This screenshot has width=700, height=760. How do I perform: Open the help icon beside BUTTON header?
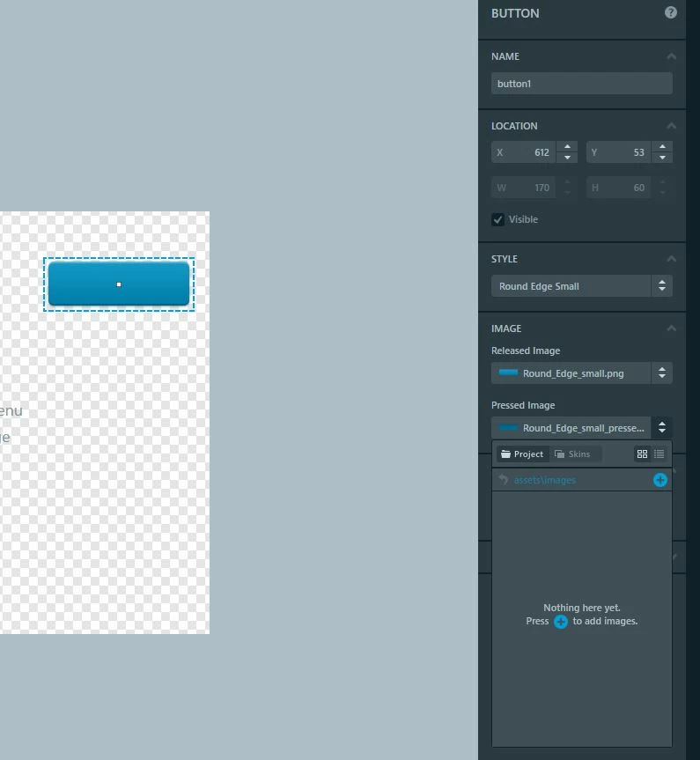[670, 12]
